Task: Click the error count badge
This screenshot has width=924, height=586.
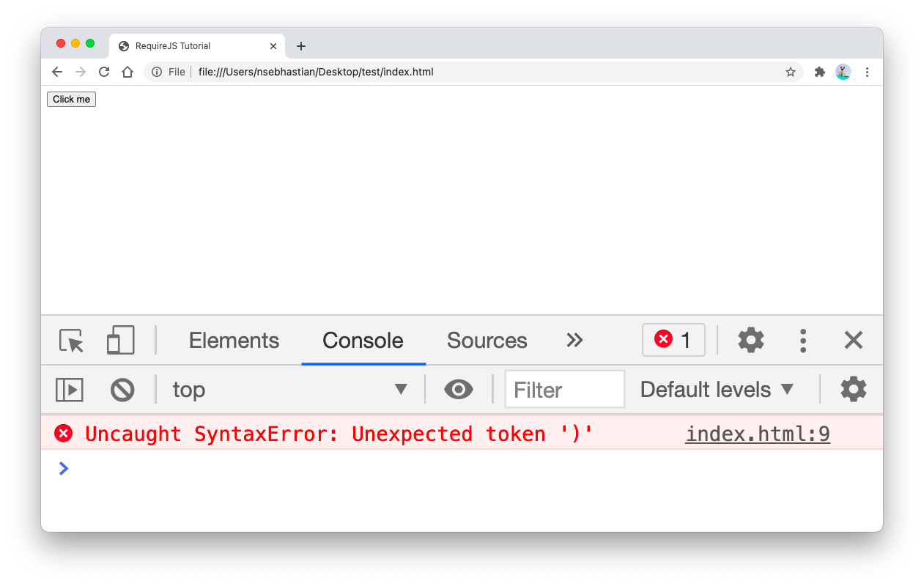Action: 673,339
